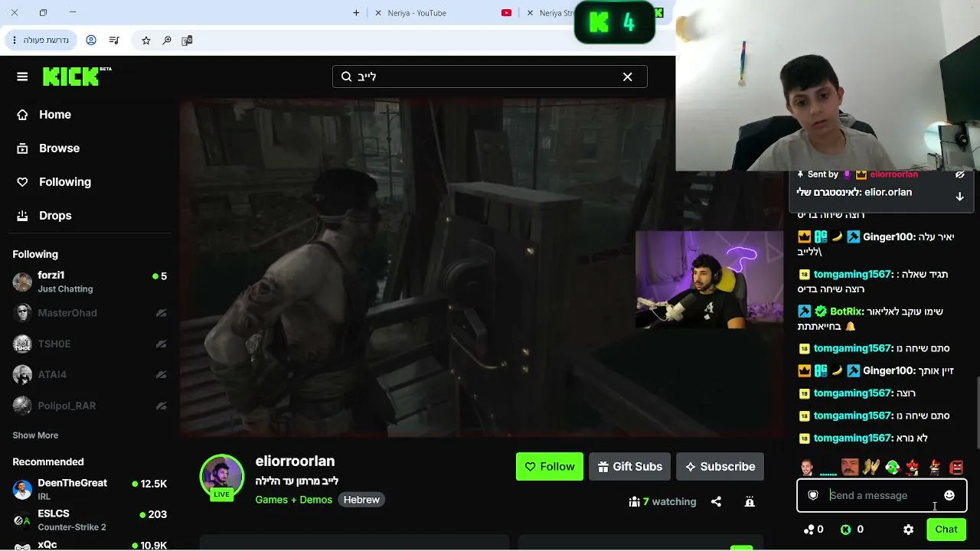Image resolution: width=980 pixels, height=551 pixels.
Task: Open the Chrome three-dot menu
Action: click(15, 40)
